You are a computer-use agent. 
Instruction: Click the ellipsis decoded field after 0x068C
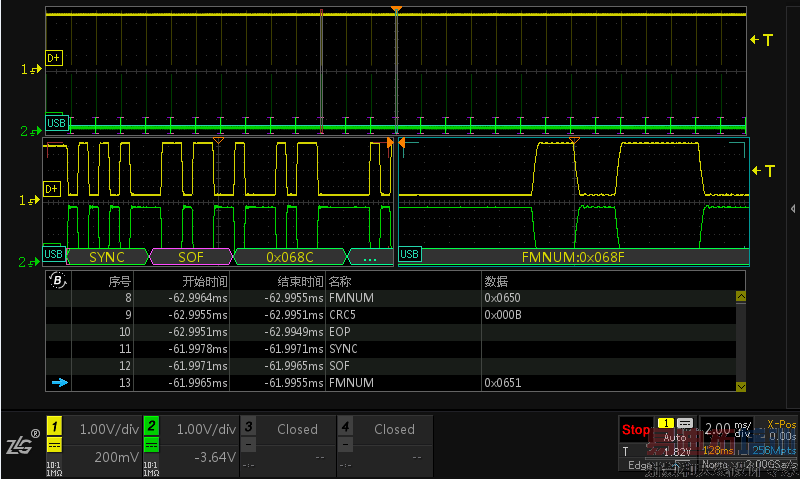(x=369, y=257)
